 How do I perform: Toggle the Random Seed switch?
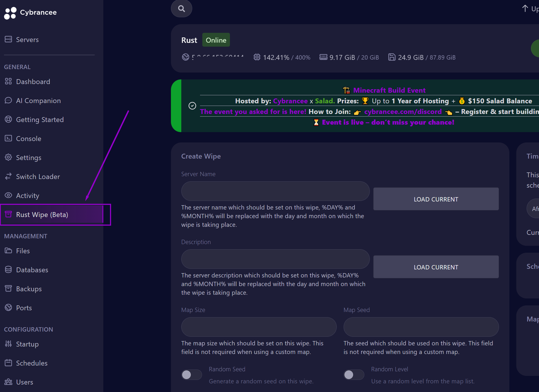tap(192, 375)
